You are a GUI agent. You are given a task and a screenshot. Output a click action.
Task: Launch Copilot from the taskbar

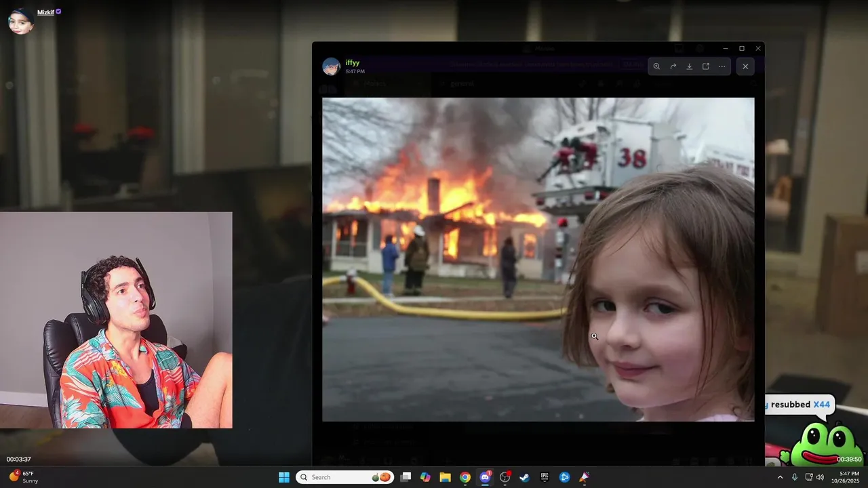425,477
